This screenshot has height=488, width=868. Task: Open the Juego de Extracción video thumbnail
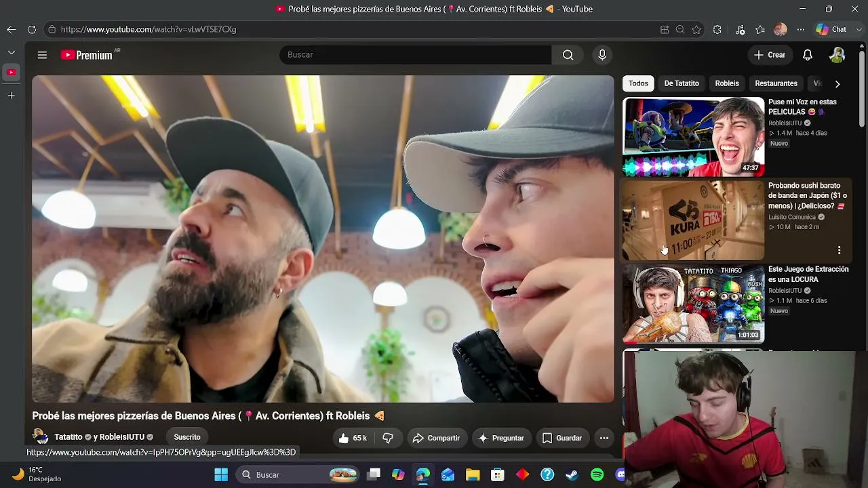click(694, 304)
